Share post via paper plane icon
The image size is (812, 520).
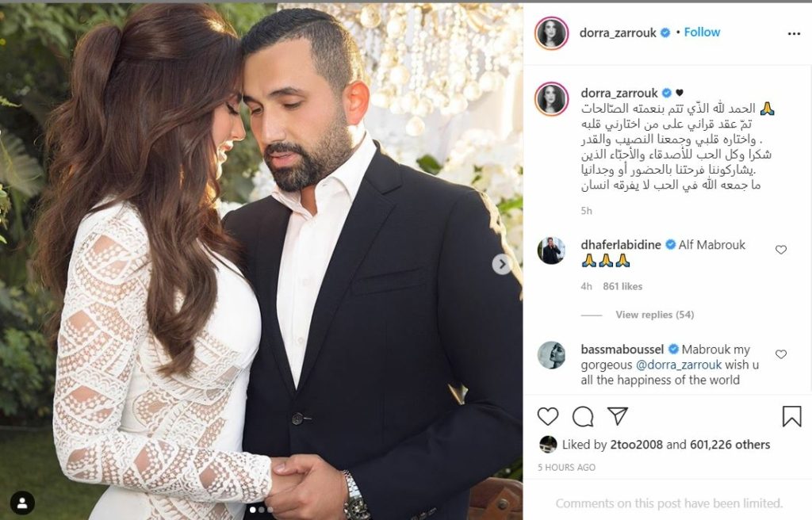tap(617, 416)
